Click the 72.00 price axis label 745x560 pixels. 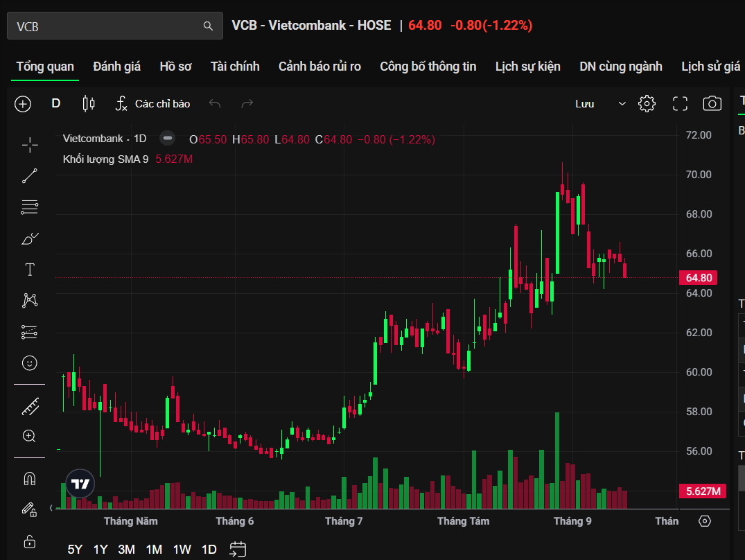coord(699,135)
